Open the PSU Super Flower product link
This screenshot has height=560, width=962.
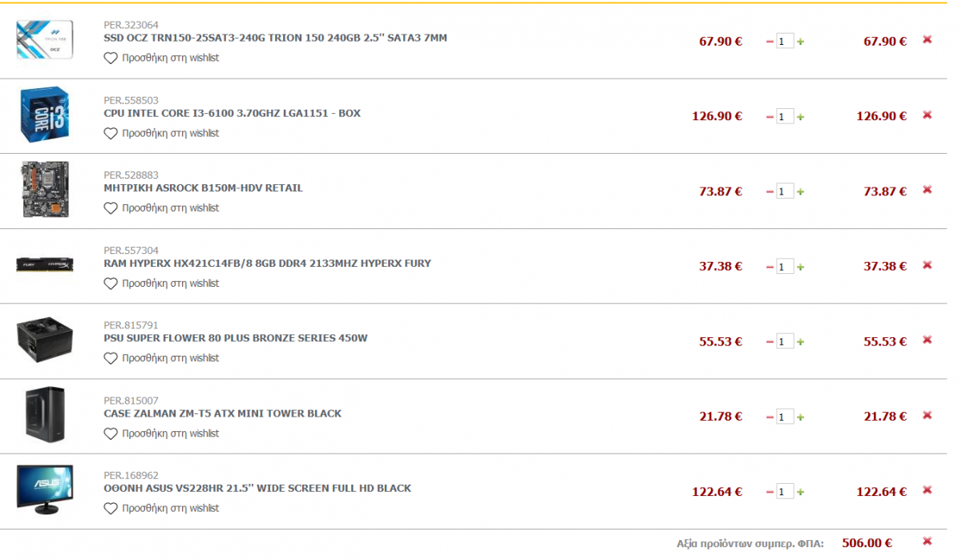click(x=236, y=338)
